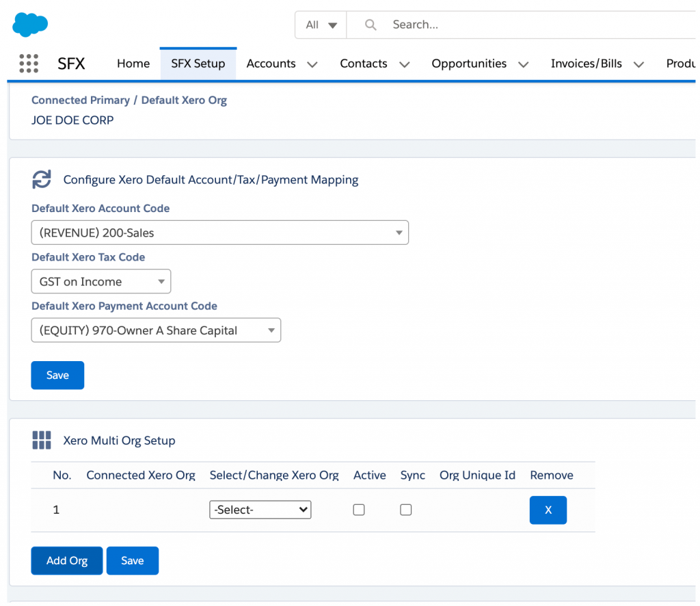Click the refresh sync icon beside Configure Xero
This screenshot has height=606, width=700.
[x=42, y=179]
